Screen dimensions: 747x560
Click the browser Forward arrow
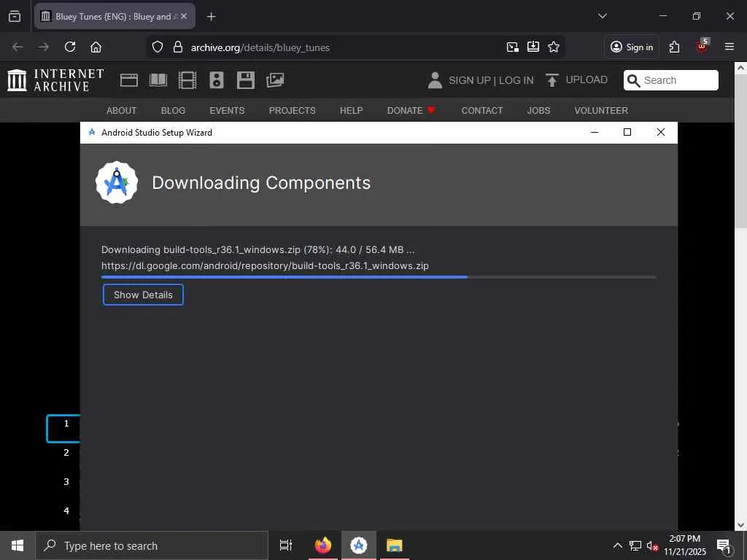(x=43, y=47)
